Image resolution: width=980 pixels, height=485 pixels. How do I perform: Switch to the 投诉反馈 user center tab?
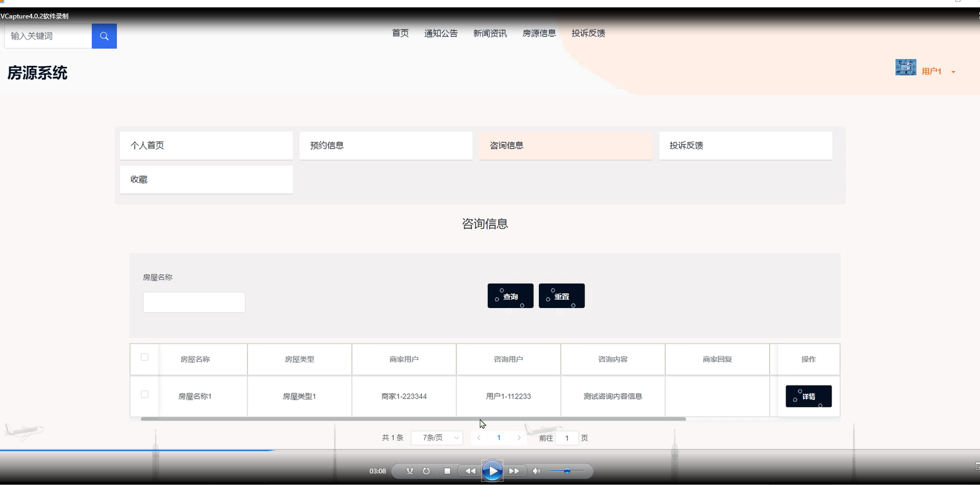point(746,145)
